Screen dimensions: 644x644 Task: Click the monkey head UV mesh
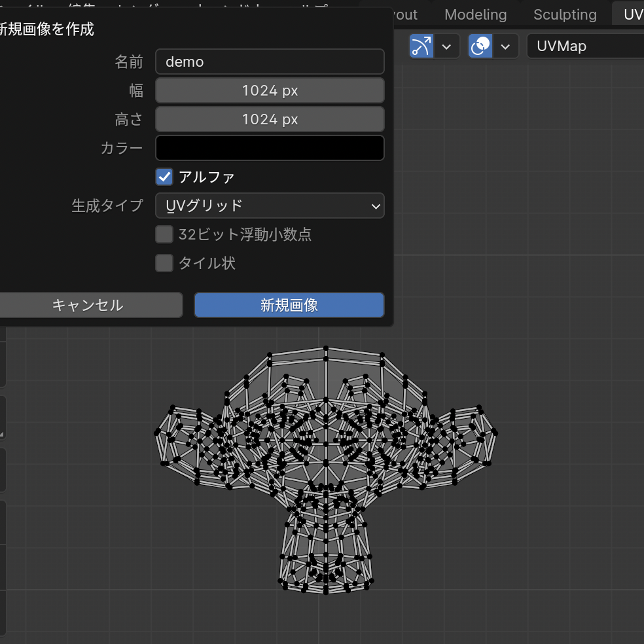[x=326, y=458]
